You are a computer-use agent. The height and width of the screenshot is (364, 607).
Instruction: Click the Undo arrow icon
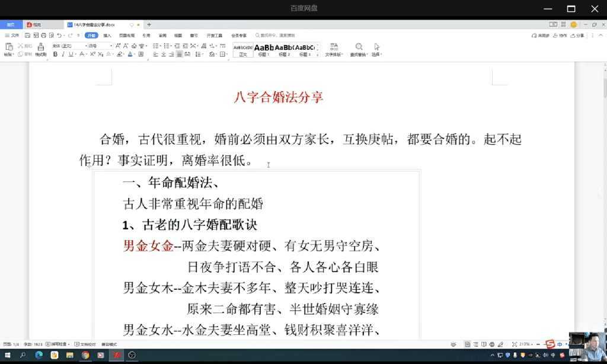point(59,36)
